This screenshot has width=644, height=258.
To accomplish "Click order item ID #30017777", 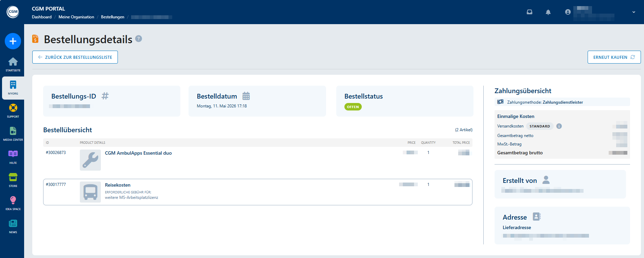I will (56, 185).
